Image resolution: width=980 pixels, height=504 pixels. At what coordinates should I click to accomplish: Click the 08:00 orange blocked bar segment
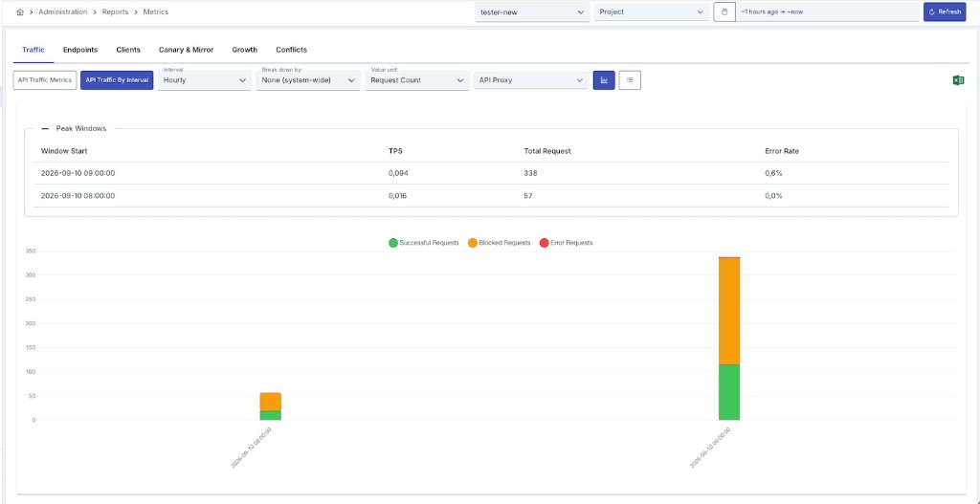point(271,402)
